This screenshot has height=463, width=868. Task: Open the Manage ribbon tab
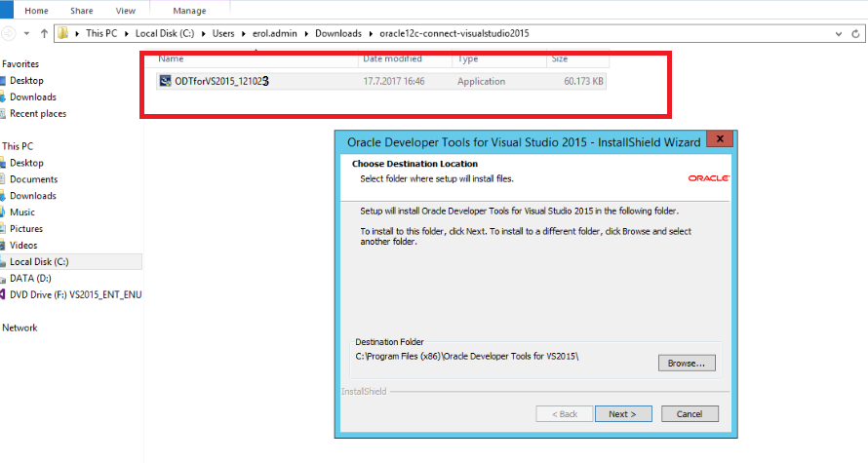(x=188, y=11)
